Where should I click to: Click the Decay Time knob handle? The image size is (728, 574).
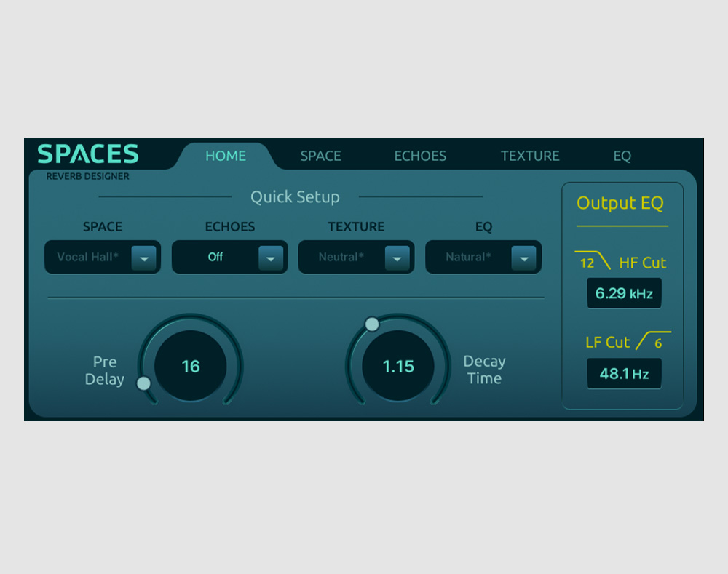tap(372, 324)
